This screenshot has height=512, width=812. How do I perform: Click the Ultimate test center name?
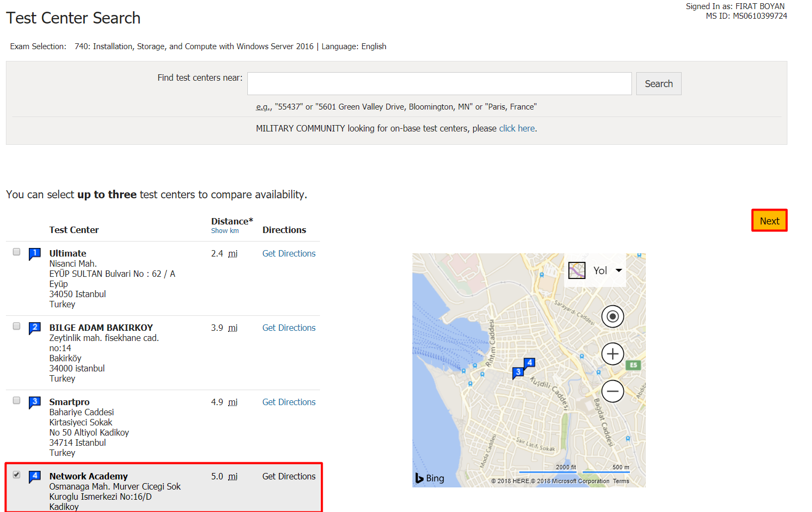click(68, 253)
